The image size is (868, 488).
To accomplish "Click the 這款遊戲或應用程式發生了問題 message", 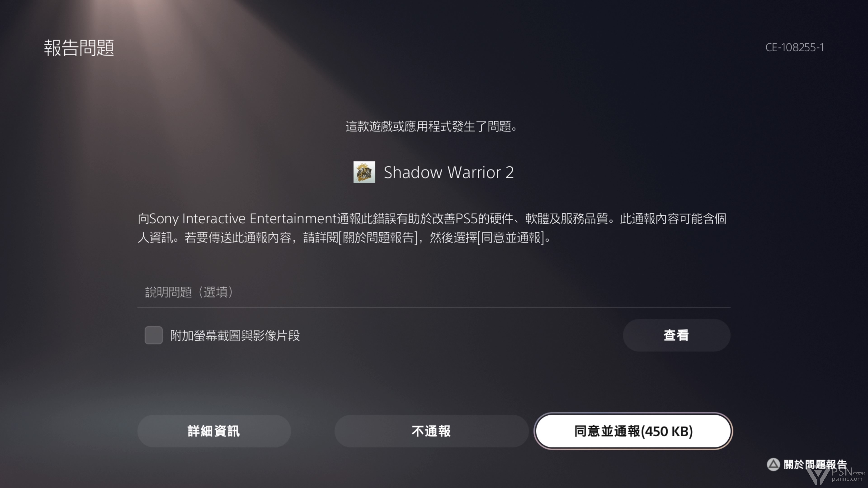I will tap(431, 127).
